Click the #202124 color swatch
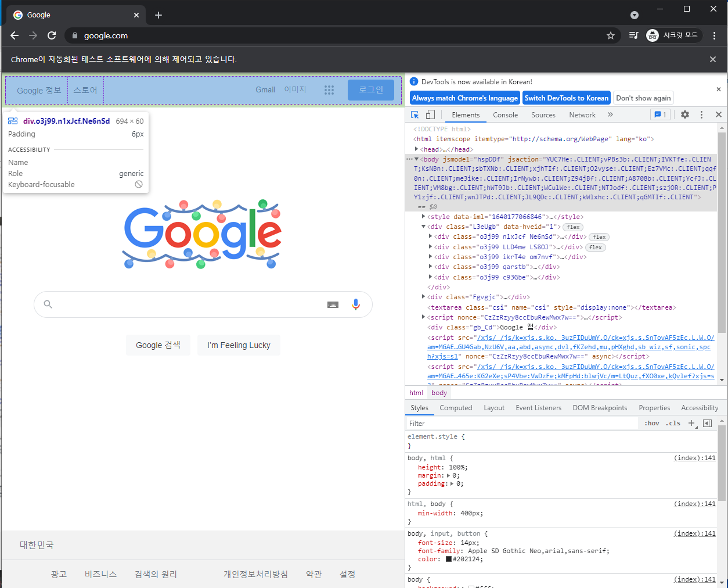728x588 pixels. (x=449, y=559)
